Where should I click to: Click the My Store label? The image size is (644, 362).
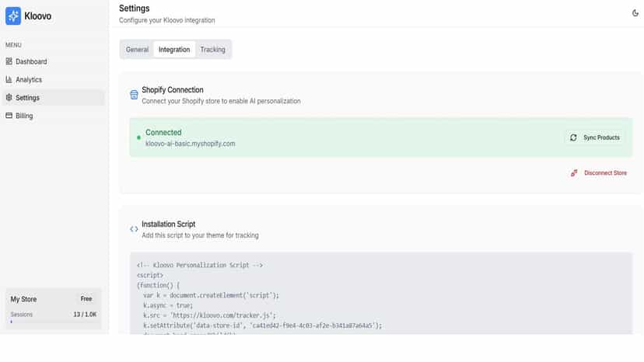click(23, 299)
